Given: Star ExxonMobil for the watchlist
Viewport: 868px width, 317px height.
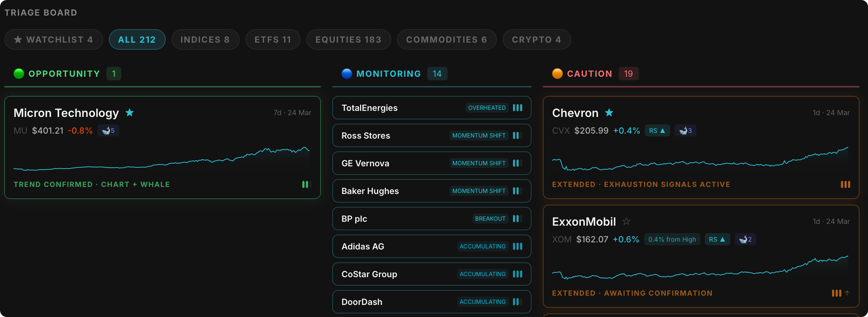Looking at the screenshot, I should (626, 221).
